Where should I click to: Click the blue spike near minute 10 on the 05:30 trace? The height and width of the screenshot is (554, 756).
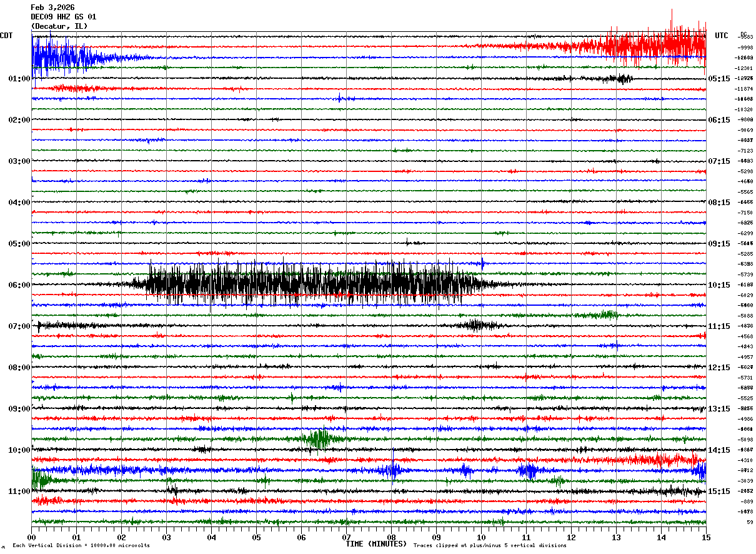[x=482, y=263]
